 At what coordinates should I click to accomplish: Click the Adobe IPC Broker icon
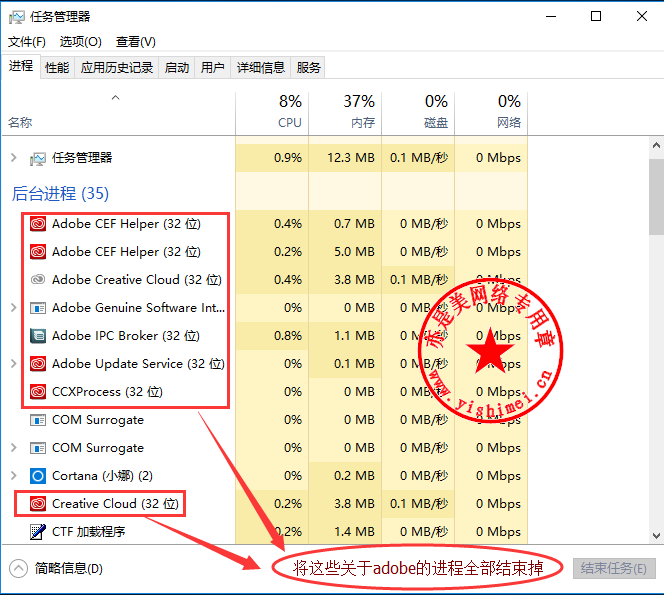point(38,336)
